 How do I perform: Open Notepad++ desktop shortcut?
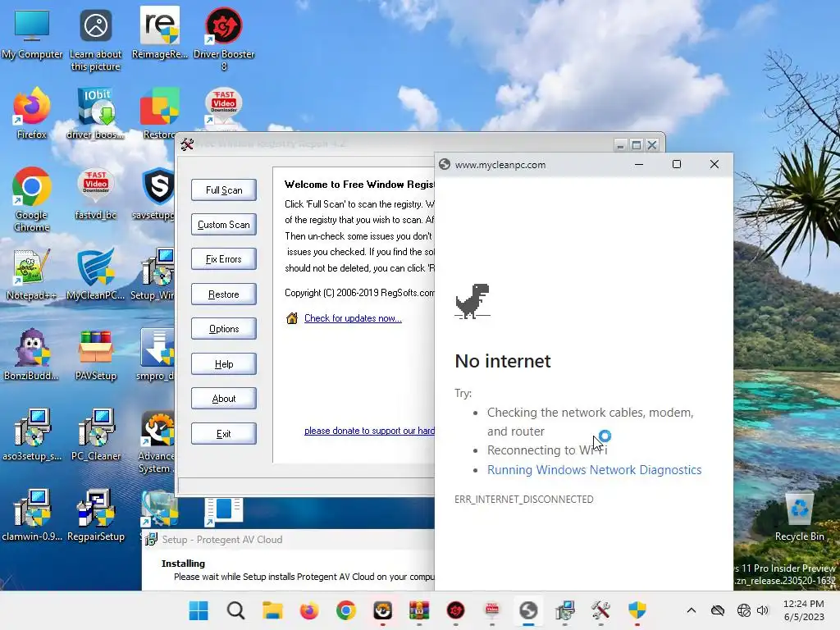click(32, 274)
